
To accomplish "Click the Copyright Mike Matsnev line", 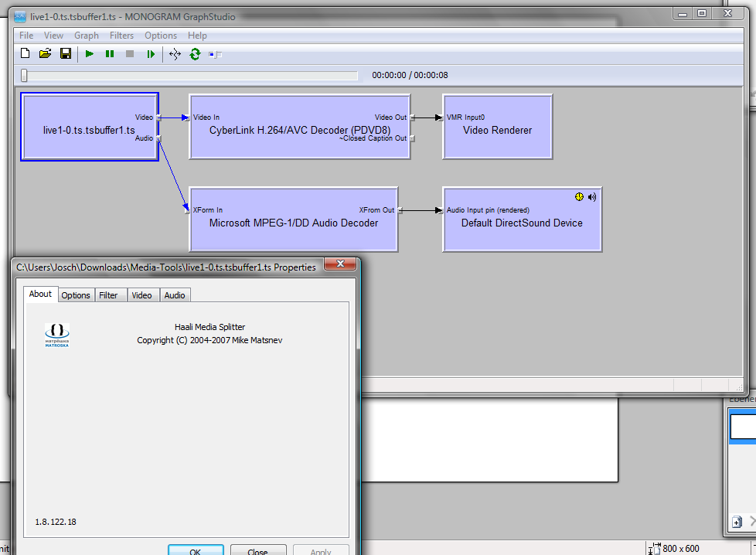I will tap(209, 340).
